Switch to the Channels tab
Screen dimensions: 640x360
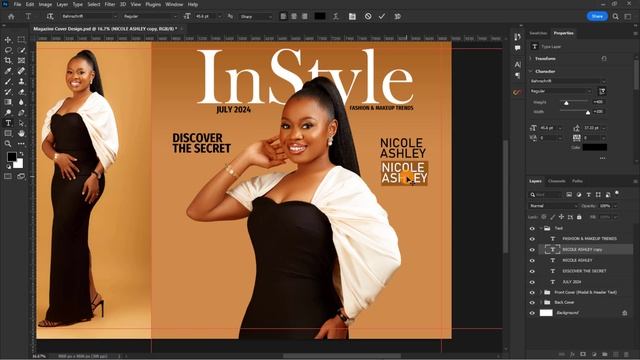pos(557,181)
